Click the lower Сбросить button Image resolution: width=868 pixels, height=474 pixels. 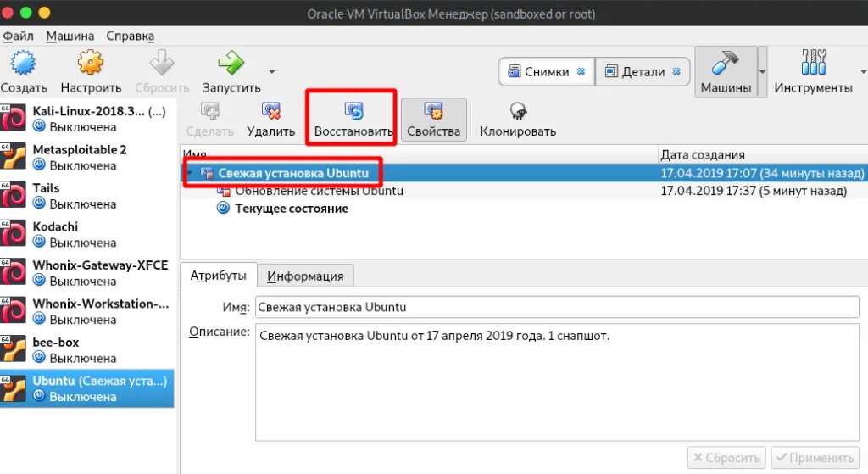(x=726, y=458)
